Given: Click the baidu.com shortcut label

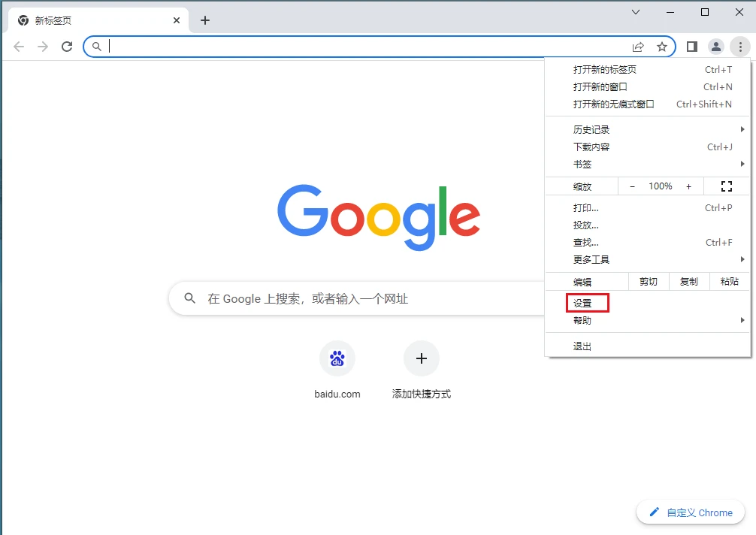Looking at the screenshot, I should (337, 394).
